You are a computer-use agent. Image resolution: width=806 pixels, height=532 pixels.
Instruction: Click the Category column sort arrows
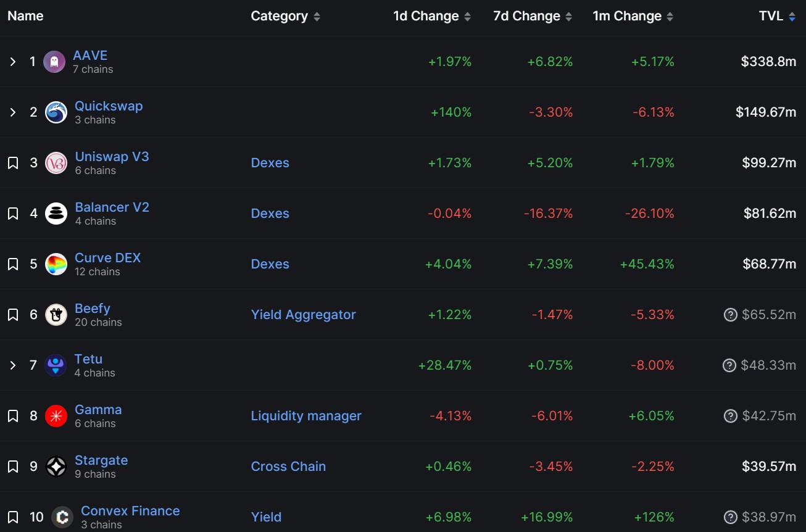[x=316, y=16]
